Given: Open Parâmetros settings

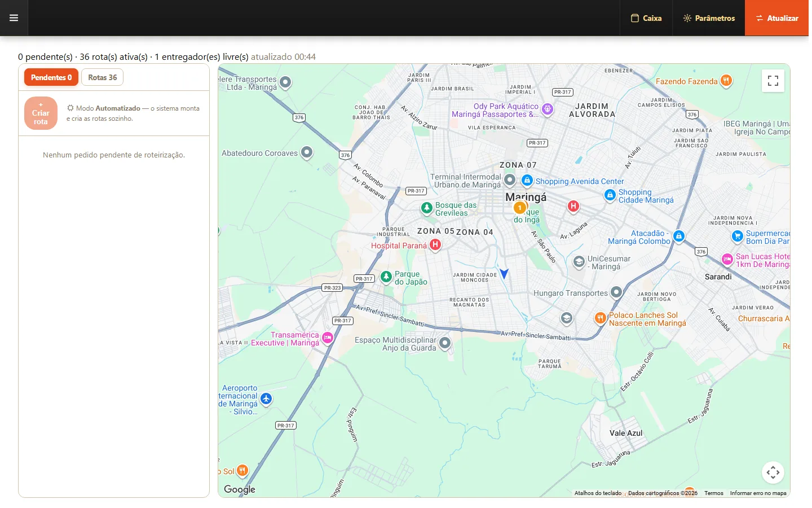Looking at the screenshot, I should pyautogui.click(x=709, y=18).
